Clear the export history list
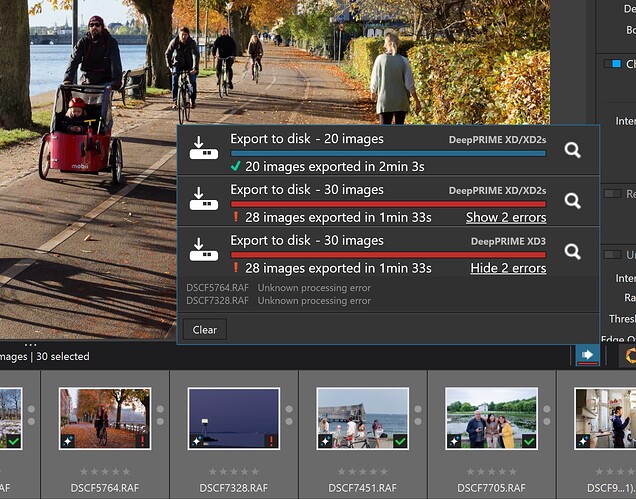Screen dimensions: 636x499 204,329
